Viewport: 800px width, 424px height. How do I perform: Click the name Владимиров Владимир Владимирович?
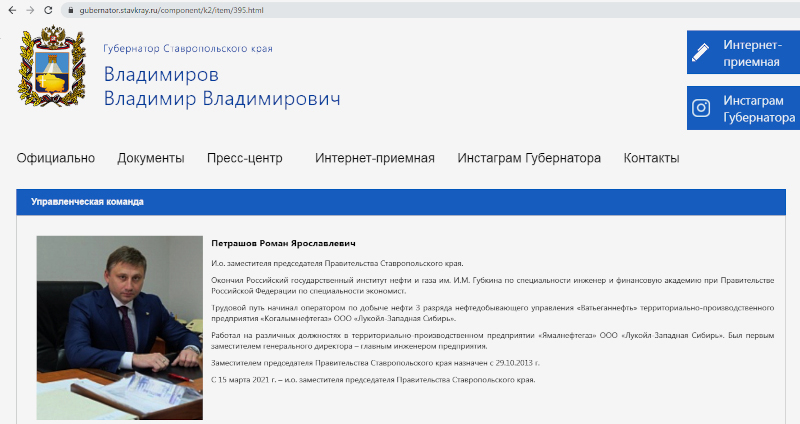tap(222, 86)
